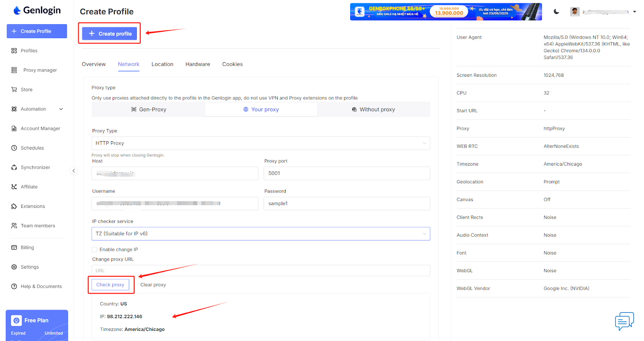Open the chat support bubble icon

click(624, 321)
